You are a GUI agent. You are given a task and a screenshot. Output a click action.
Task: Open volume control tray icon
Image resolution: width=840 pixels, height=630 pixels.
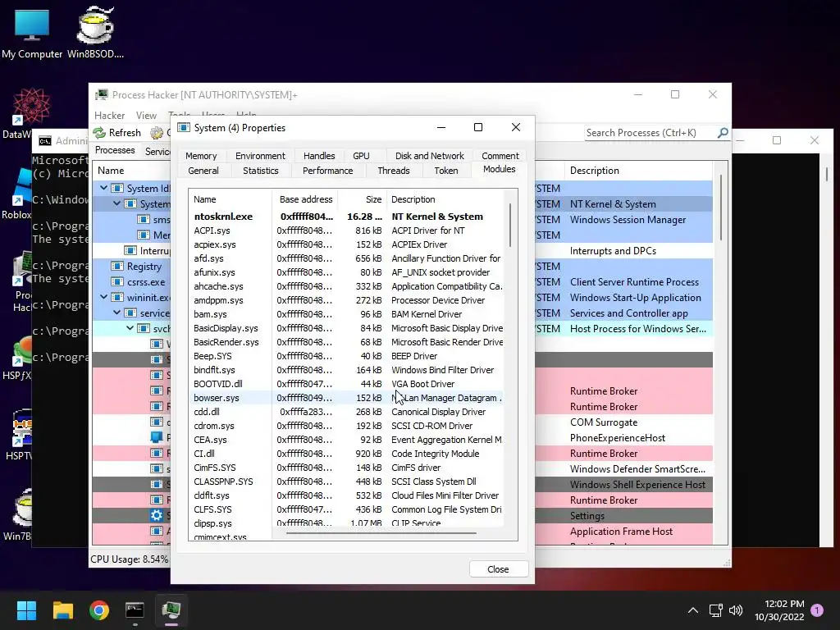(x=736, y=610)
